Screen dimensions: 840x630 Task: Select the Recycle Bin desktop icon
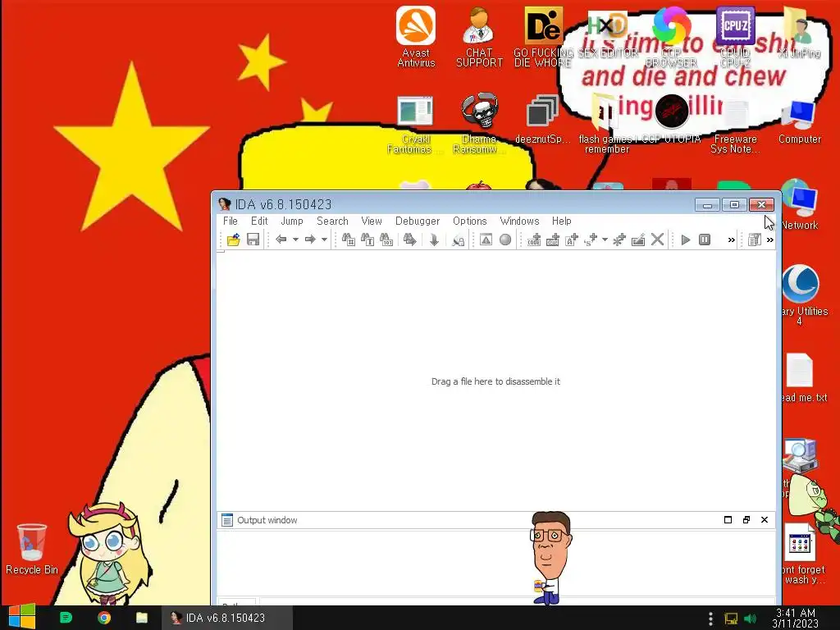32,549
